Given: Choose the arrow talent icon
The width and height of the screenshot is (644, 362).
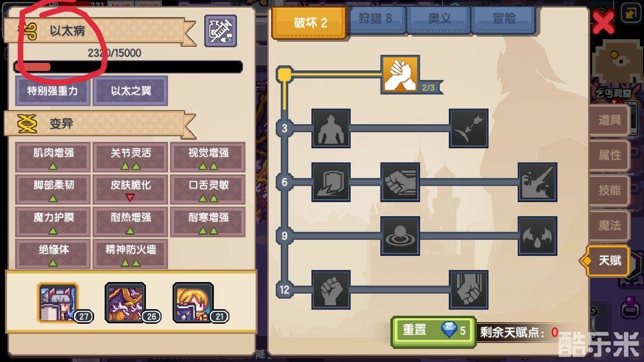Looking at the screenshot, I should tap(468, 128).
